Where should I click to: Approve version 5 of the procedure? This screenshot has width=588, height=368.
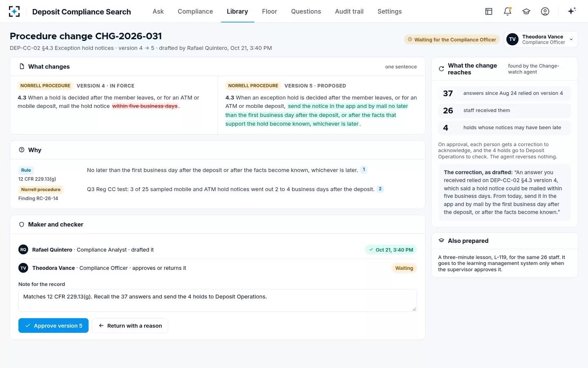[53, 325]
